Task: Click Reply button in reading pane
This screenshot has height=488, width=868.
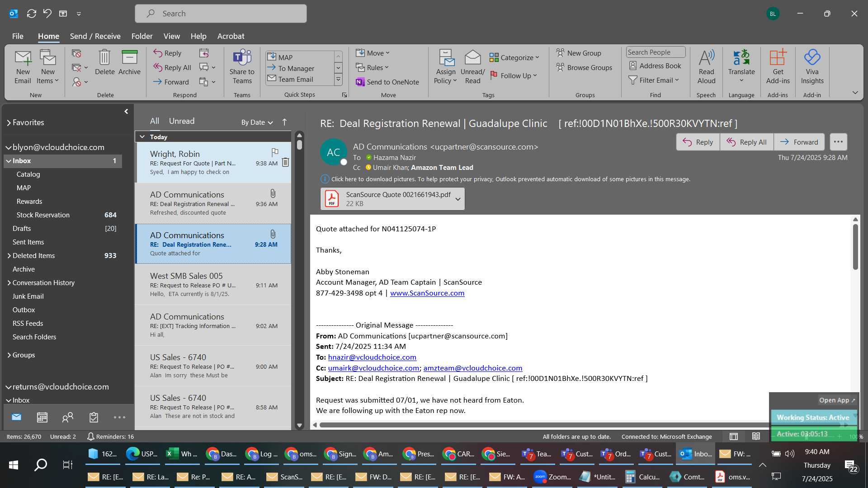Action: (x=698, y=142)
